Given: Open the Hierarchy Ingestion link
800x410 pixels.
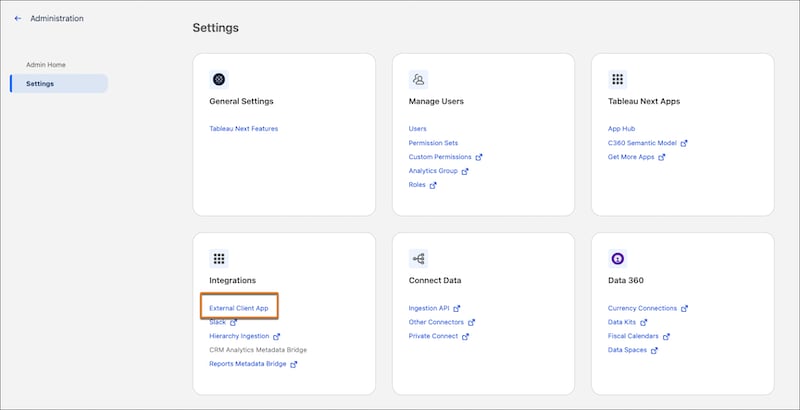Looking at the screenshot, I should point(239,336).
